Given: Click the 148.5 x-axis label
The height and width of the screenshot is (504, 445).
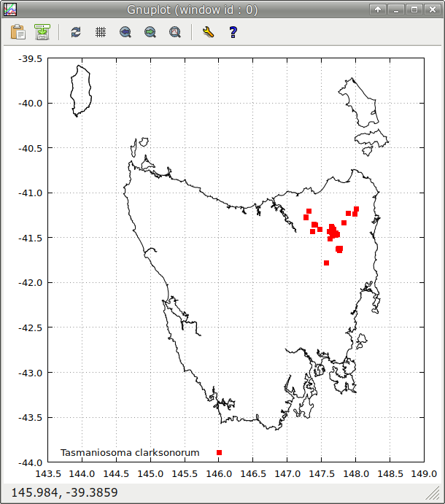Looking at the screenshot, I should point(390,474).
